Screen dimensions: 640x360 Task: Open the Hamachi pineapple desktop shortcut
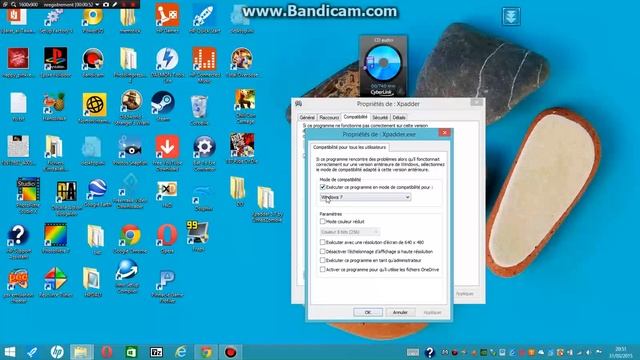55,106
